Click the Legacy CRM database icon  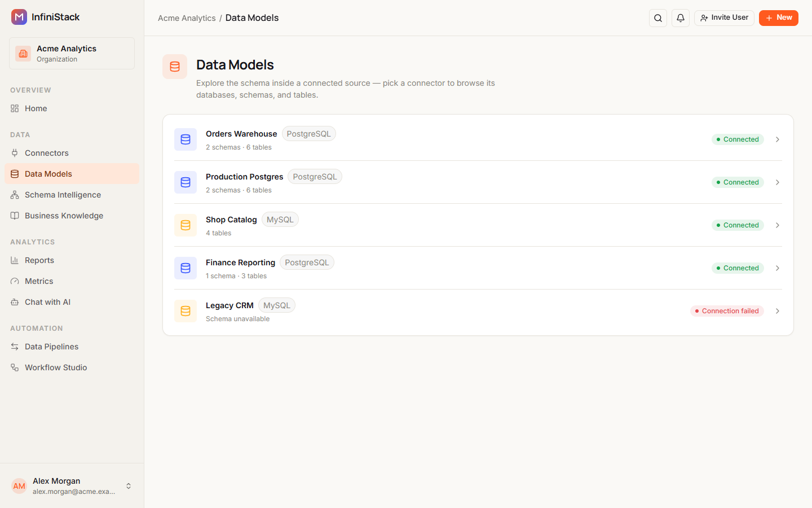(x=186, y=311)
